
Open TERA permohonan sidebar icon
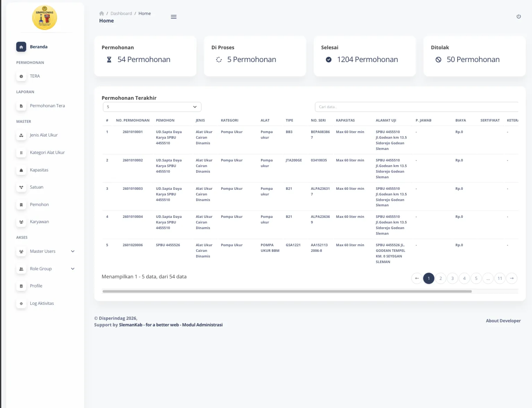point(21,76)
